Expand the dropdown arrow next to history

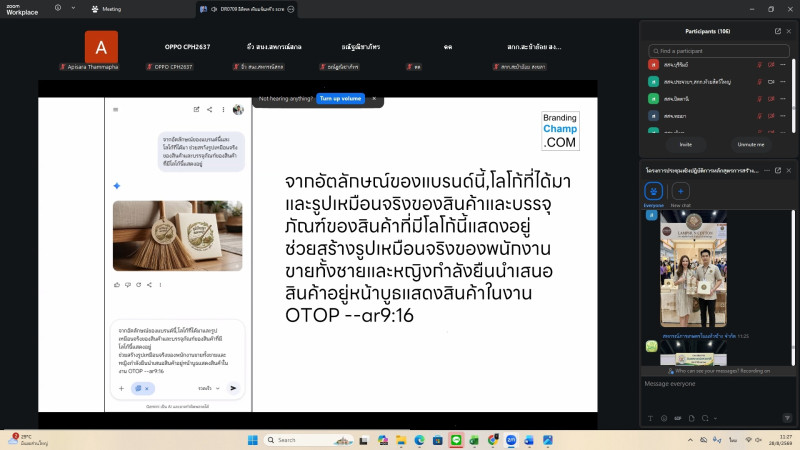(73, 8)
